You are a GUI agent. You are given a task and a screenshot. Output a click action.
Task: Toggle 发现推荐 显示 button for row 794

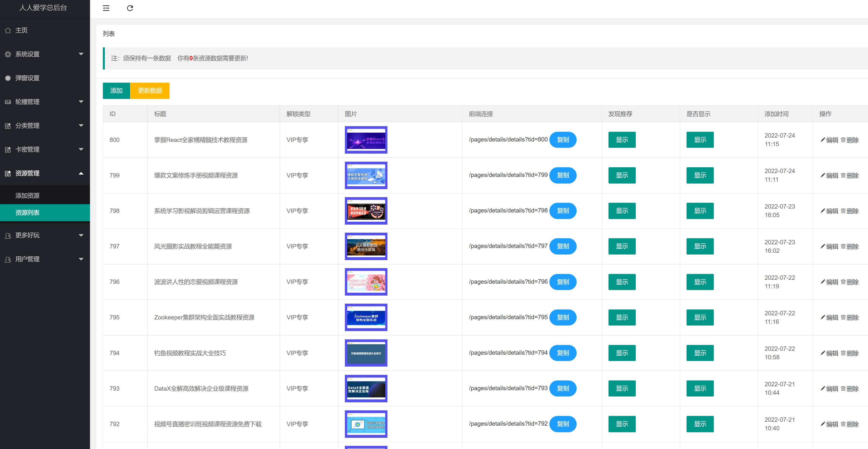tap(622, 353)
